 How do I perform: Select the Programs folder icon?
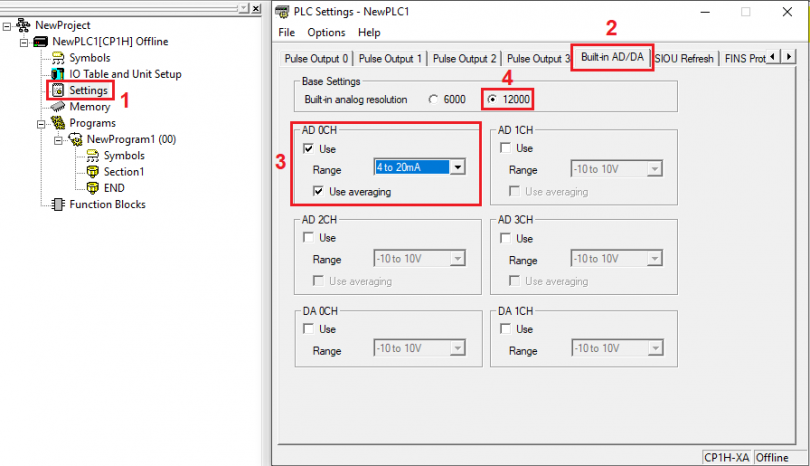click(x=58, y=123)
